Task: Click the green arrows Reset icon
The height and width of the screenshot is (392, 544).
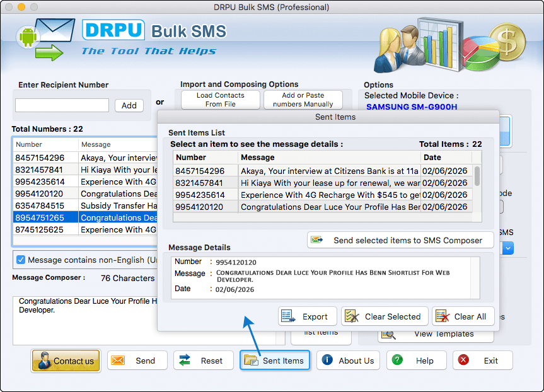Action: [x=185, y=360]
